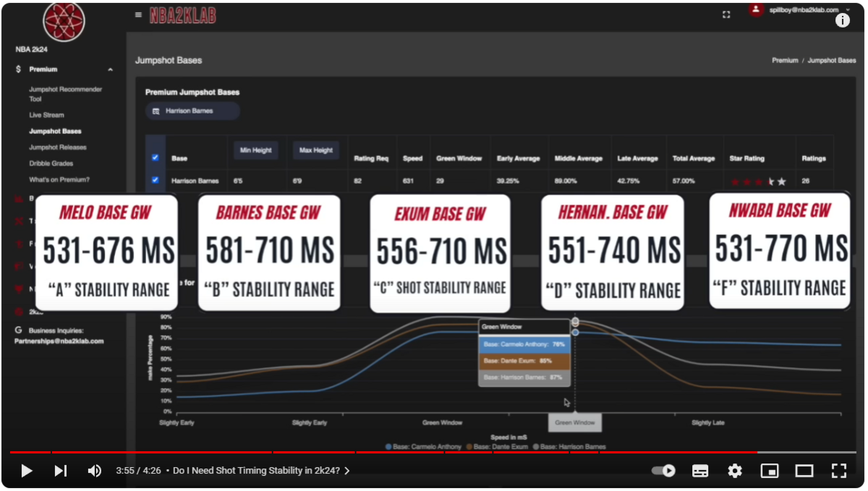
Task: Sort by Rating Req column
Action: (x=371, y=158)
